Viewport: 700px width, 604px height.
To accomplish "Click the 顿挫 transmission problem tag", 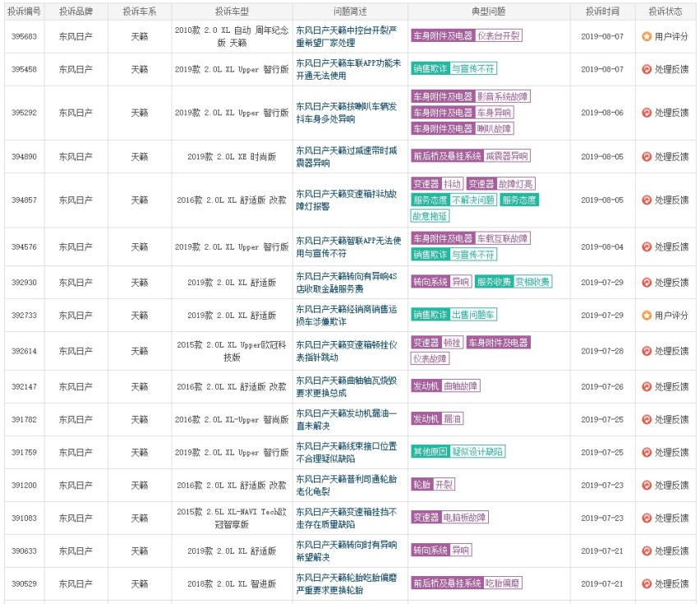I will [452, 343].
